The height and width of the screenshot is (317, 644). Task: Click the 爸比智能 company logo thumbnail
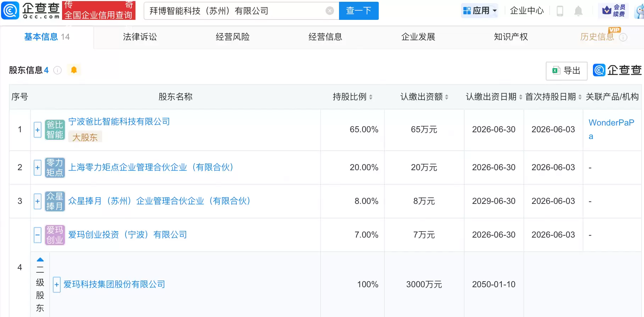coord(55,130)
